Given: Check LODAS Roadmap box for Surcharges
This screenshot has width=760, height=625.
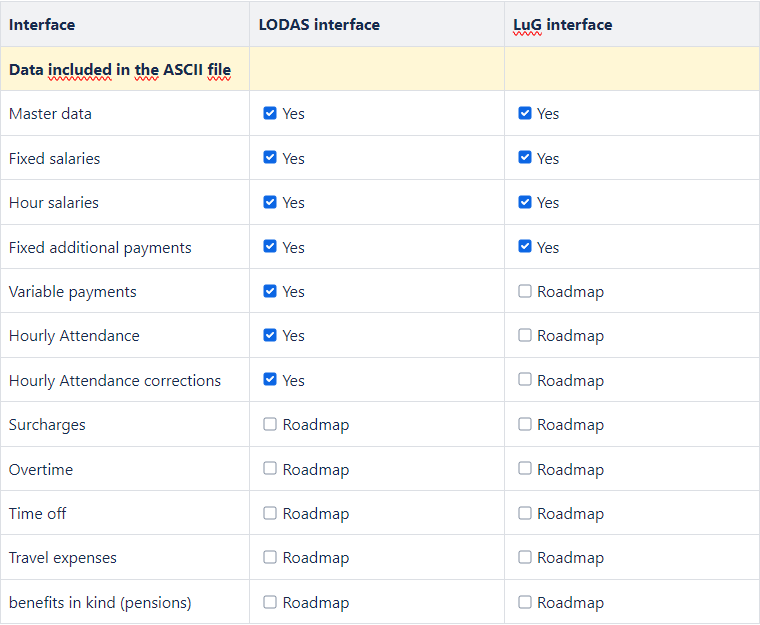Looking at the screenshot, I should click(x=270, y=424).
